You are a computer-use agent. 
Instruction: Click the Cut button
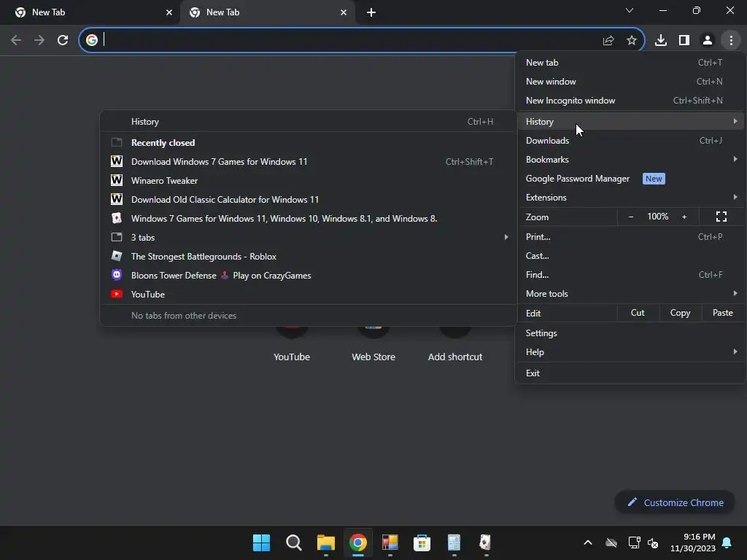coord(638,313)
